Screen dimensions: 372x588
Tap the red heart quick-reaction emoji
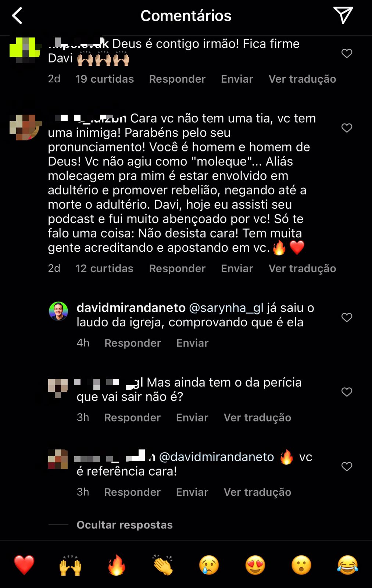pyautogui.click(x=24, y=565)
